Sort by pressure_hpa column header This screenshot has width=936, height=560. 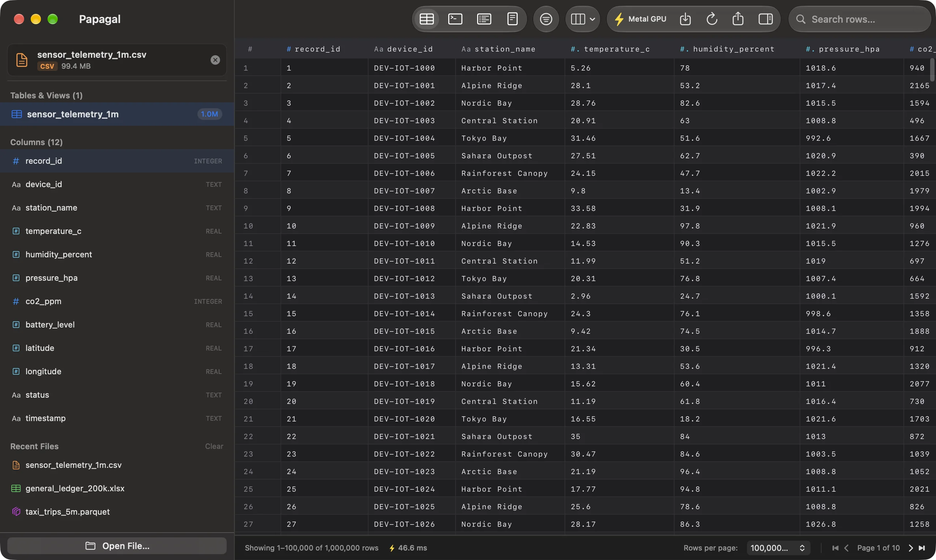[x=852, y=49]
